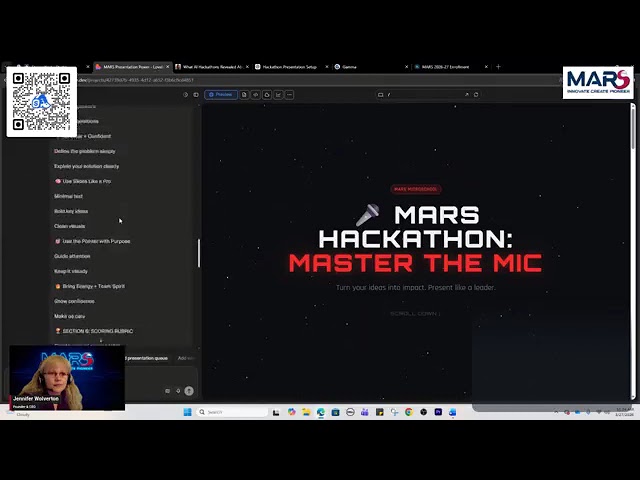Click the MARS MICROSCHOOL badge in preview
Screen dimensions: 640x480
click(x=416, y=189)
